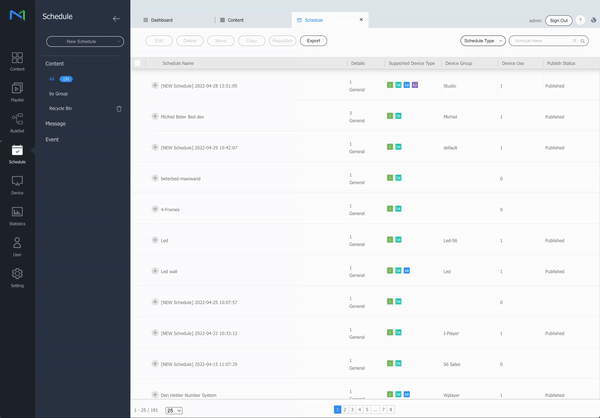Image resolution: width=600 pixels, height=418 pixels.
Task: Expand the 4-Frames schedule row
Action: [155, 209]
